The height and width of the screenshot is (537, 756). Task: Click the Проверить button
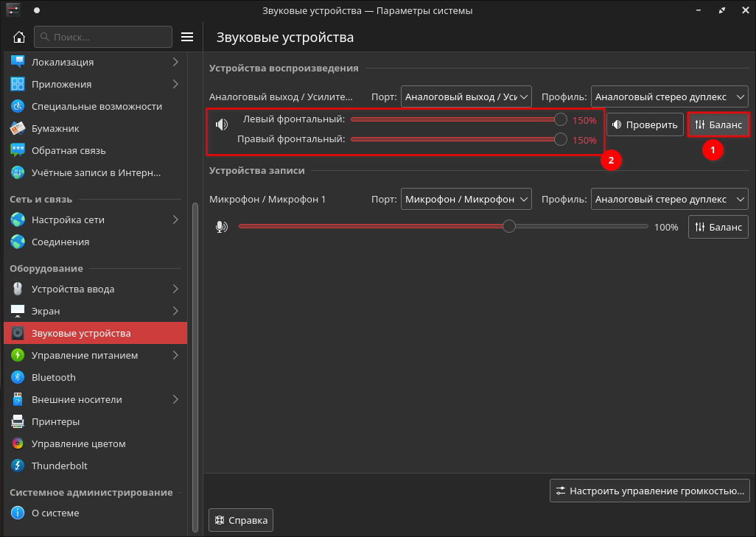pyautogui.click(x=645, y=124)
